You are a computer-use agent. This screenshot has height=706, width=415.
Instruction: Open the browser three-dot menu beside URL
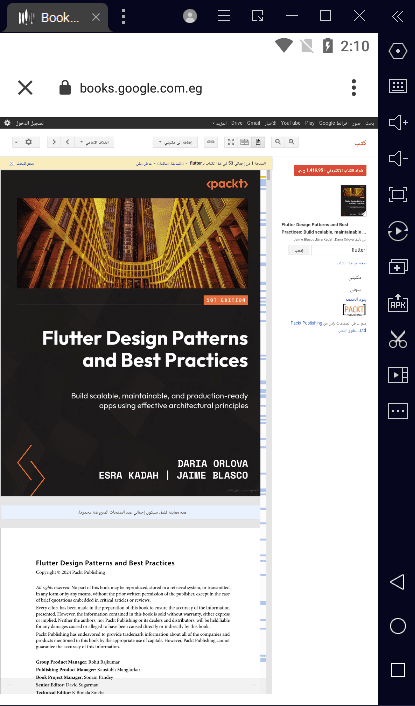(354, 88)
